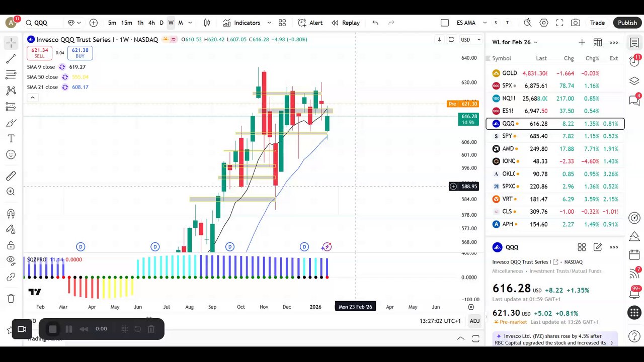This screenshot has width=644, height=362.
Task: Expand the bottom panel chevron up
Action: click(x=460, y=338)
